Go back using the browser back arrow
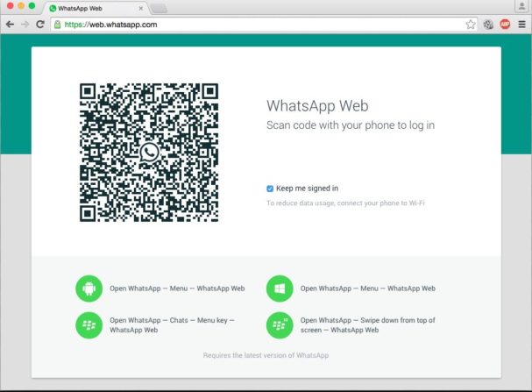The height and width of the screenshot is (392, 532). pos(10,25)
